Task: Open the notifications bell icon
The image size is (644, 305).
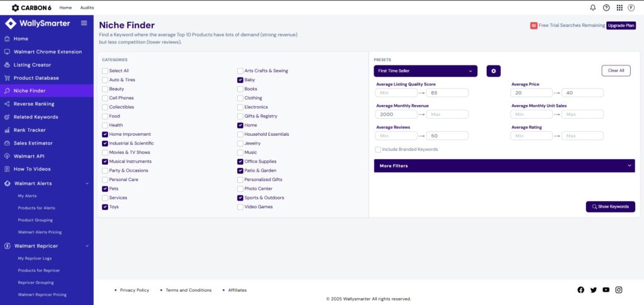Action: (x=592, y=8)
